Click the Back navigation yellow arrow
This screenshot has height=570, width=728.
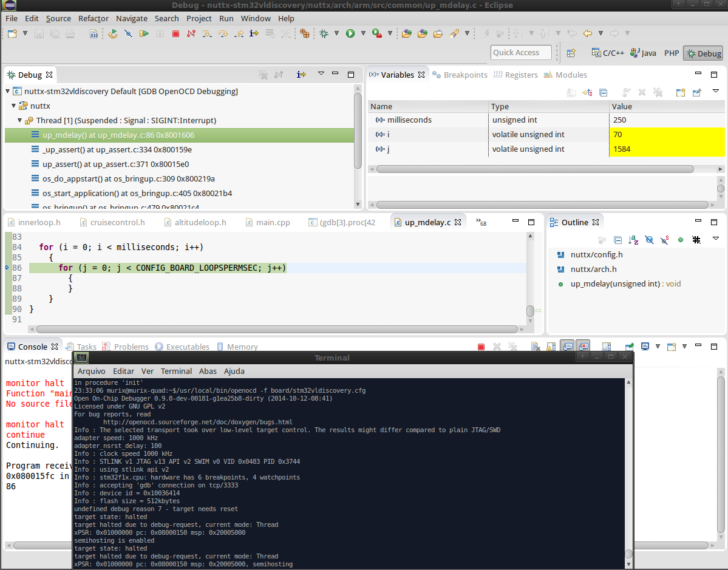588,33
